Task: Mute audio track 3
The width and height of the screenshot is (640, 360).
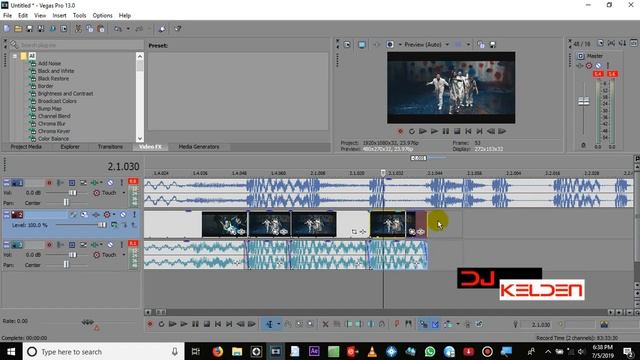Action: 110,244
